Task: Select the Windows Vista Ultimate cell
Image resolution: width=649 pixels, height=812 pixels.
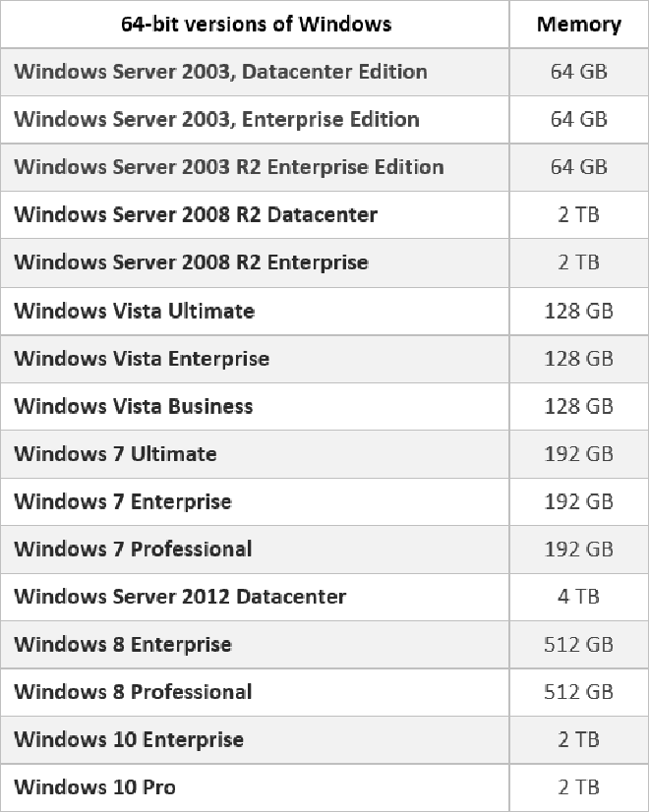Action: [x=135, y=311]
